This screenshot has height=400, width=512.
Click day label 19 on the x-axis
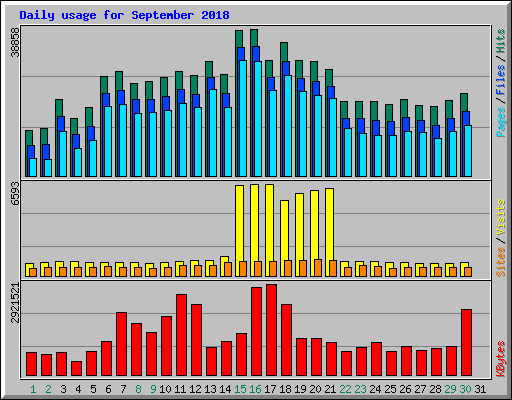click(x=300, y=389)
